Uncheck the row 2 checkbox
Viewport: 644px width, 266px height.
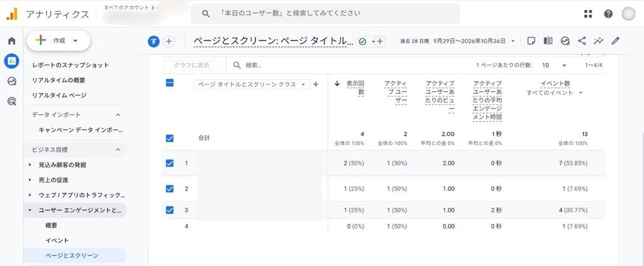point(170,189)
